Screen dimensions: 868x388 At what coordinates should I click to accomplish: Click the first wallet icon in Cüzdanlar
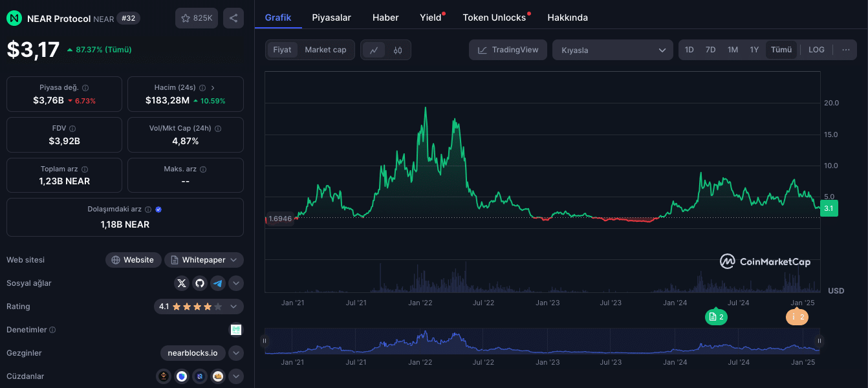pyautogui.click(x=164, y=376)
